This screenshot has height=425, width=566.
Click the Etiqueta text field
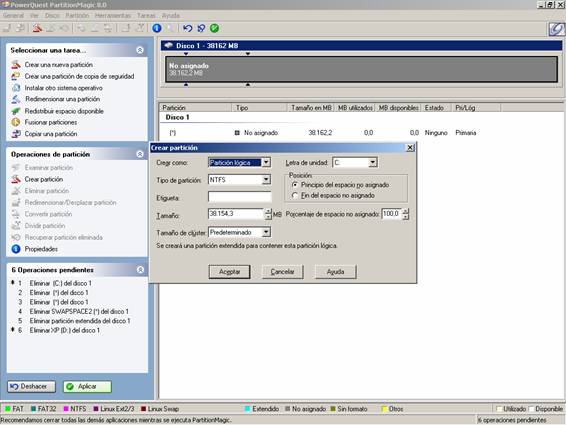click(x=240, y=197)
